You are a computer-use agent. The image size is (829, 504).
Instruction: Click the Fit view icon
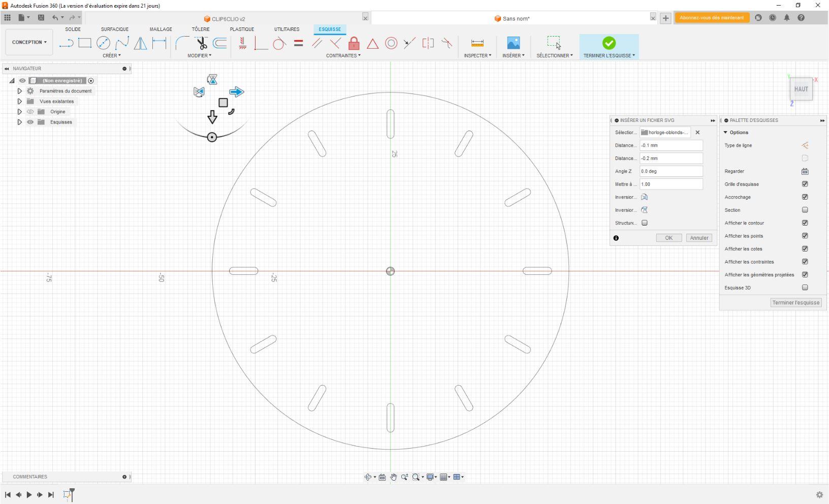(x=416, y=477)
